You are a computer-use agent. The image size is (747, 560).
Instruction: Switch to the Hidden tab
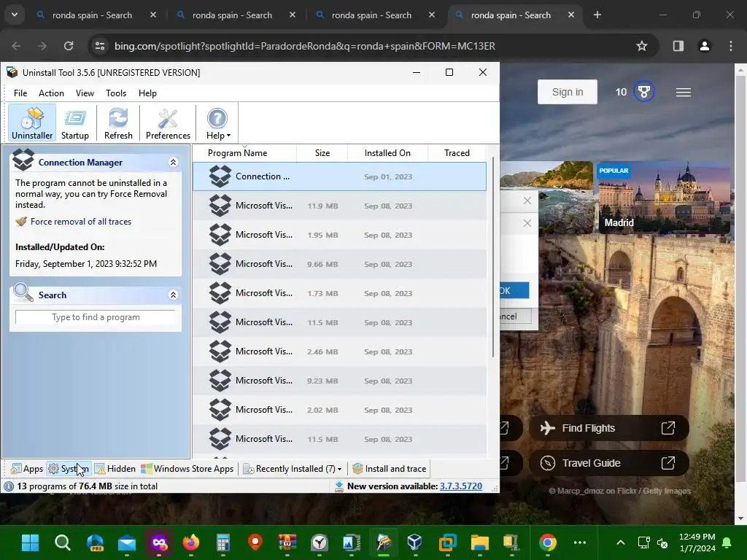(x=115, y=469)
